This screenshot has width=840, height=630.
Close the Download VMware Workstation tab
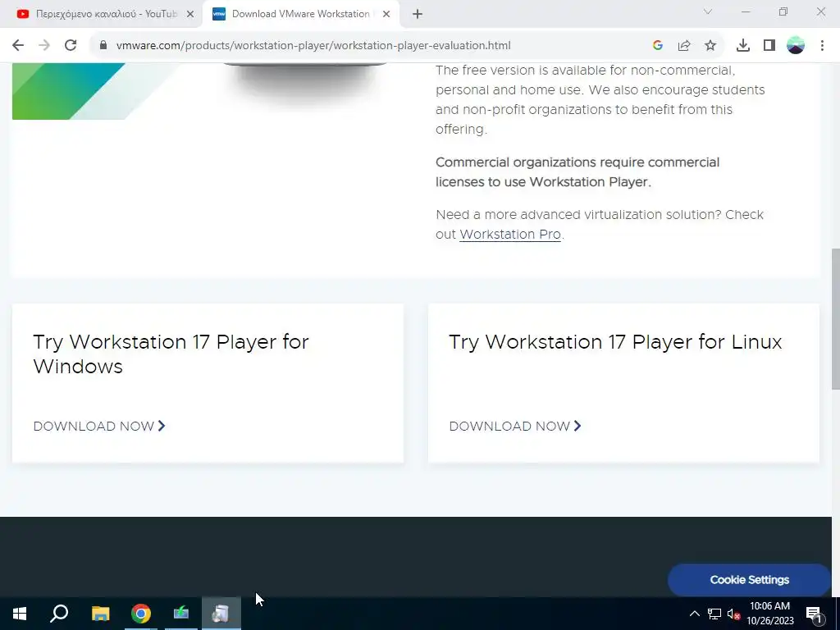(386, 14)
